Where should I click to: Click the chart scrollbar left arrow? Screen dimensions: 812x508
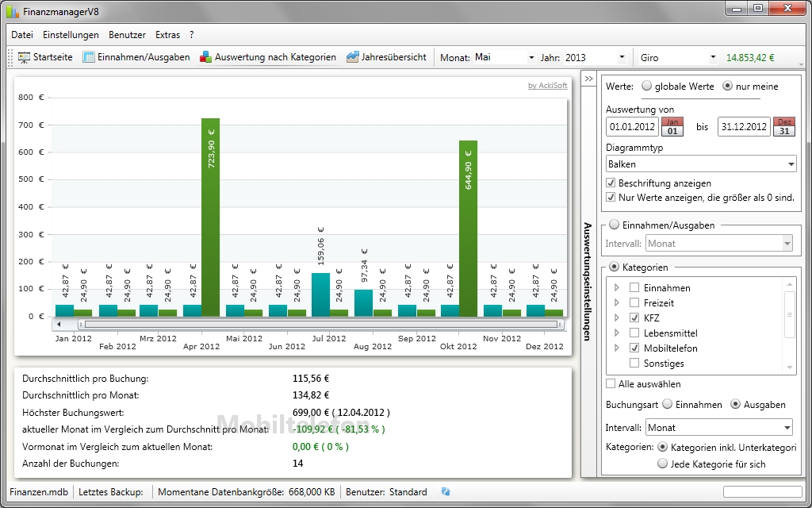point(59,325)
